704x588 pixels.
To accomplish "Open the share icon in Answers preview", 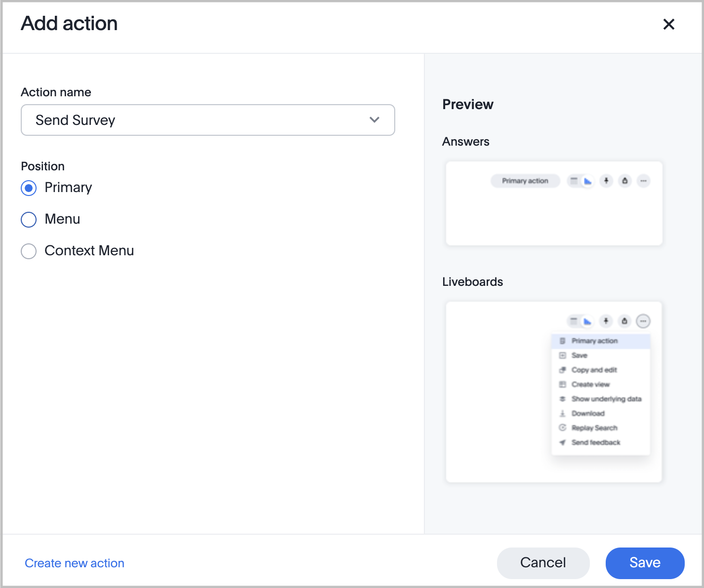I will coord(624,181).
